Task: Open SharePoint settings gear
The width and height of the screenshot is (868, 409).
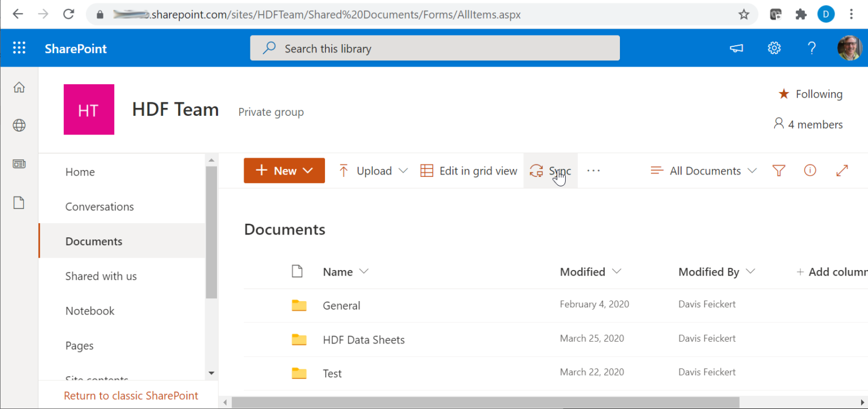Action: click(774, 48)
